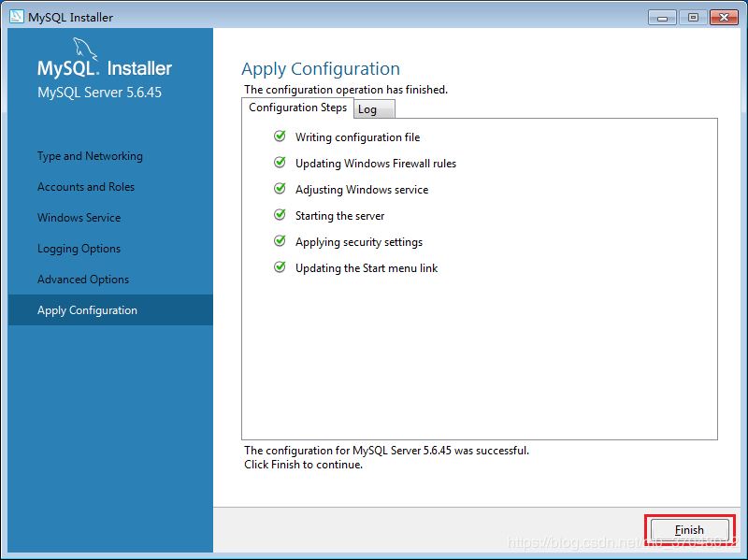
Task: Close the MySQL Installer window
Action: [723, 17]
